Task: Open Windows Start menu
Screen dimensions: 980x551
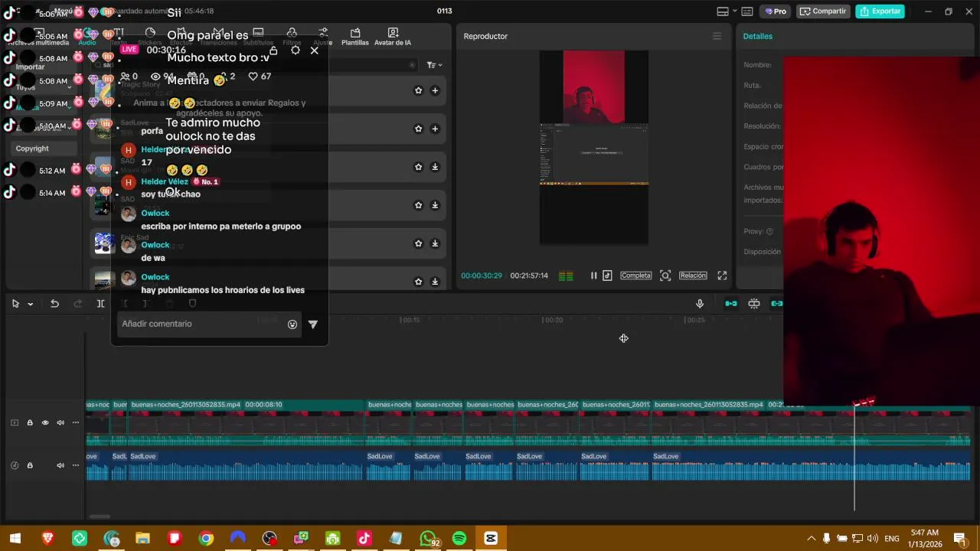Action: (x=15, y=539)
